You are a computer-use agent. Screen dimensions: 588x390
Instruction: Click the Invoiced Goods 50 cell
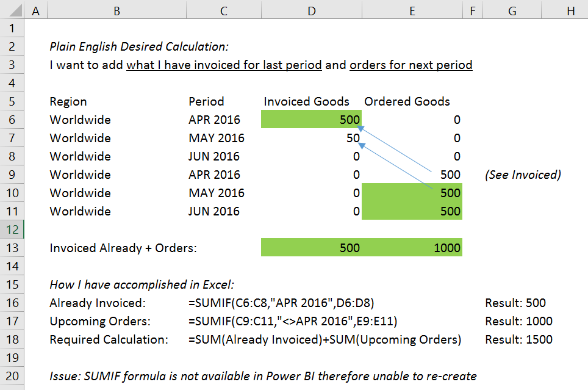pyautogui.click(x=353, y=138)
